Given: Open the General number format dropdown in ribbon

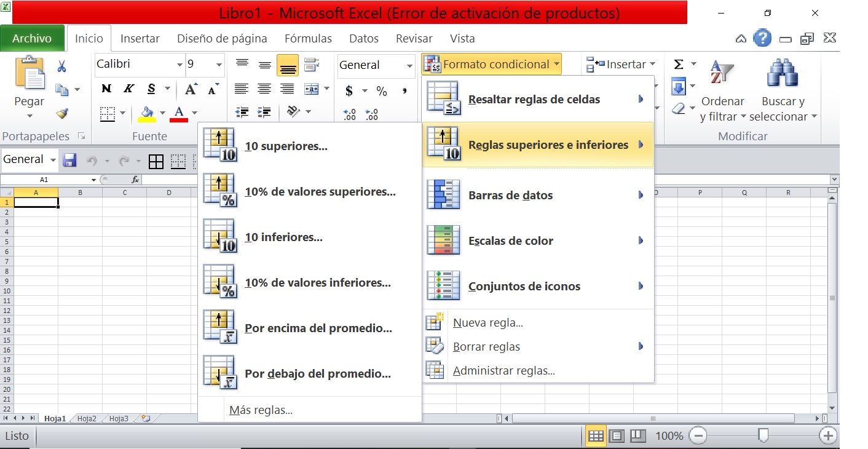Looking at the screenshot, I should [410, 65].
